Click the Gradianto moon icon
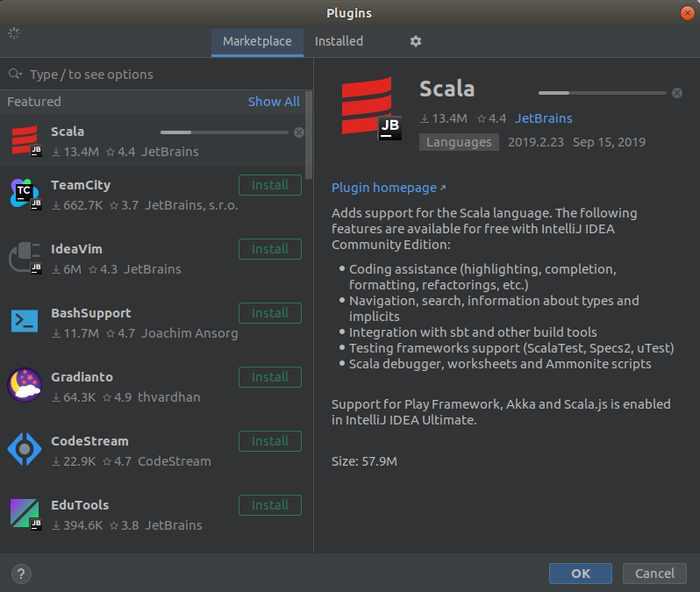Viewport: 700px width, 592px height. click(25, 386)
